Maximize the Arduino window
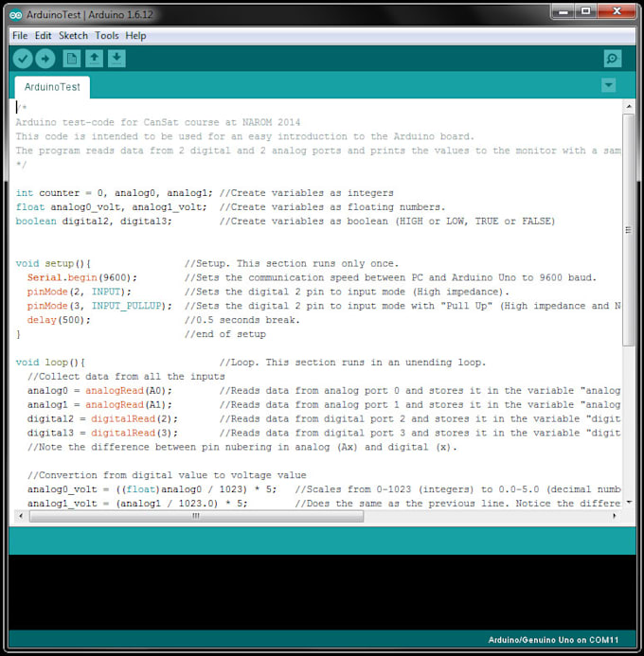 pos(586,11)
